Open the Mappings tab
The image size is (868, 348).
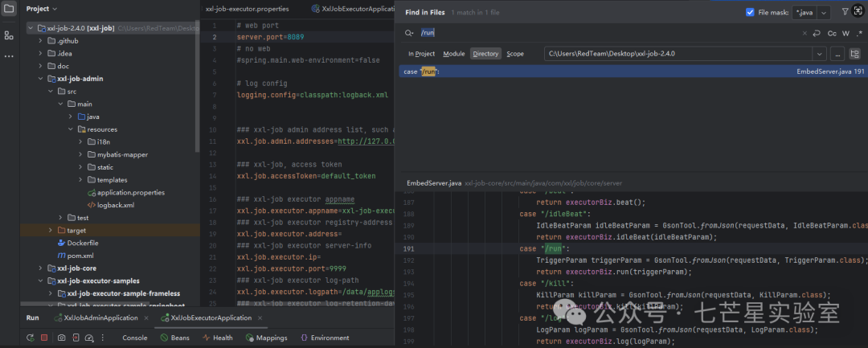(x=267, y=338)
